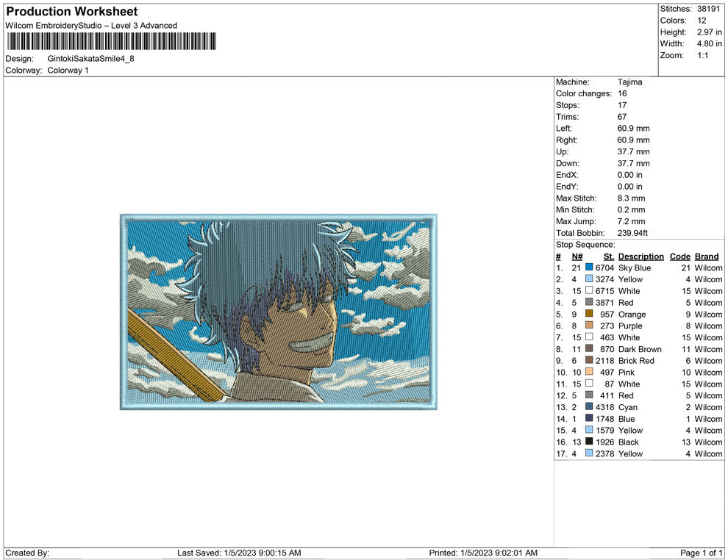The image size is (728, 560).
Task: Click the Zoom value '1:1'
Action: 702,55
